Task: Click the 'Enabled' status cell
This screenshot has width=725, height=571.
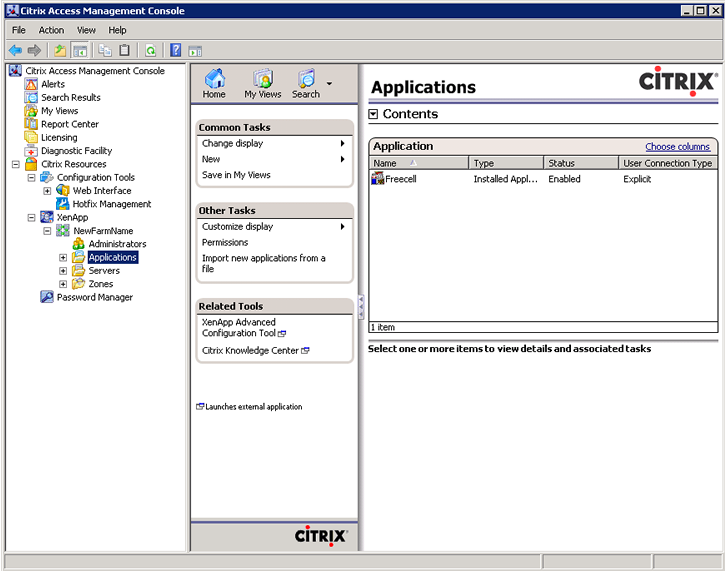Action: (564, 179)
